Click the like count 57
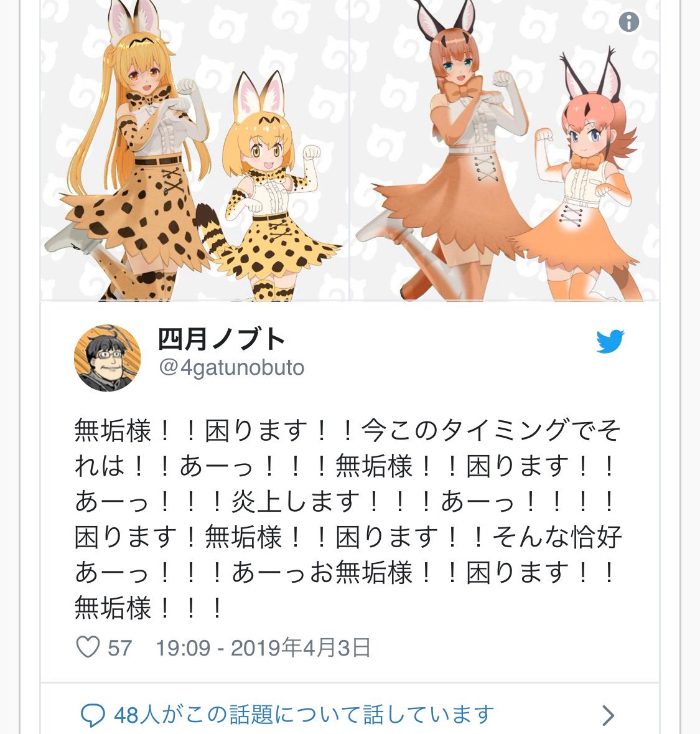 [120, 648]
